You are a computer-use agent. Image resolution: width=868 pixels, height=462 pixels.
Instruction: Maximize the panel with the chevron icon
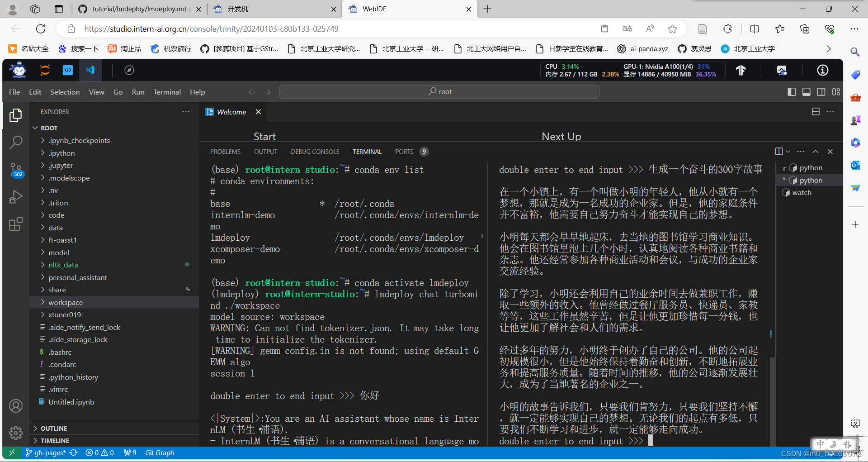pos(816,152)
